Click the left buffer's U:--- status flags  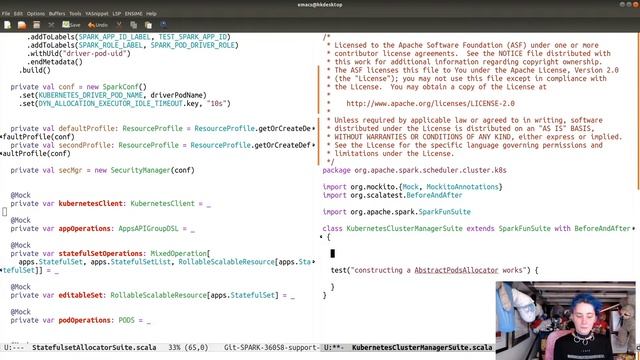click(x=14, y=347)
